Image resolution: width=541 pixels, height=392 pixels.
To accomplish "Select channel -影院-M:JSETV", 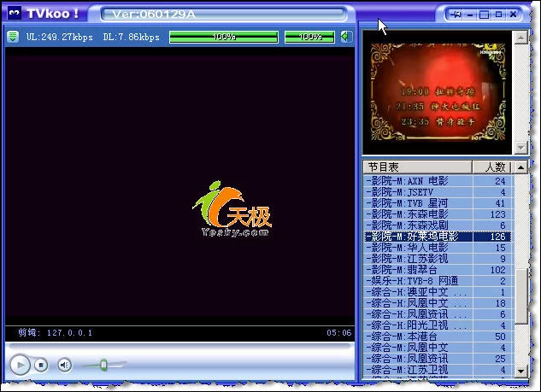I will click(x=438, y=192).
